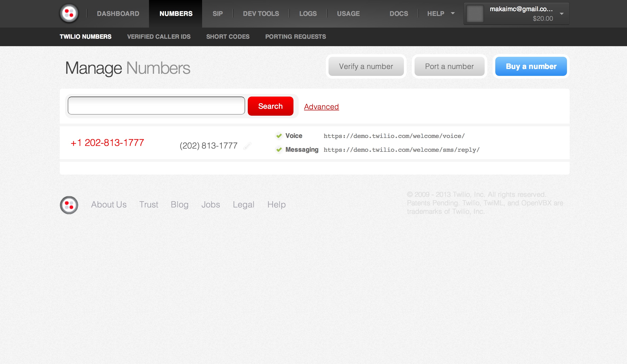Click the $20.00 account balance
This screenshot has width=627, height=364.
coord(543,19)
